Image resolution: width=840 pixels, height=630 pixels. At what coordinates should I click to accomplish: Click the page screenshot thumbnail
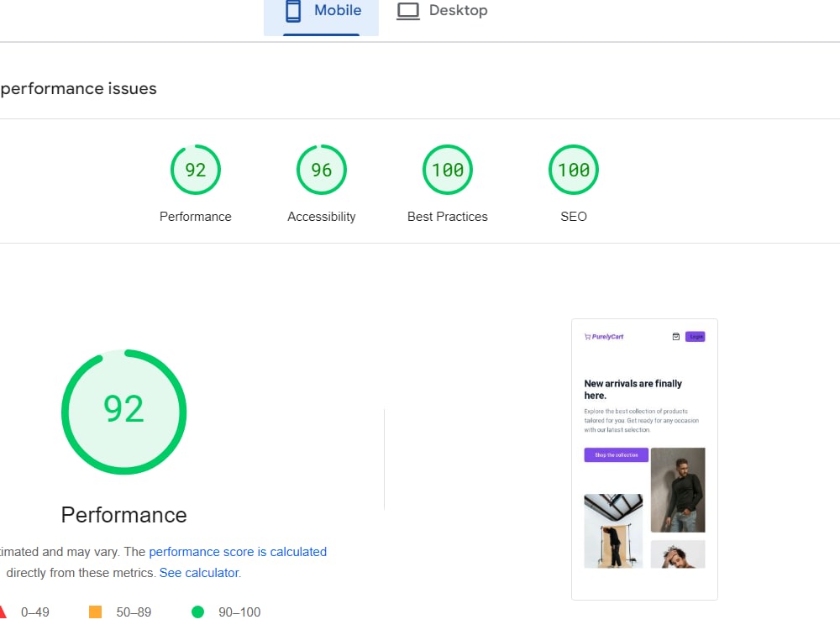click(644, 459)
